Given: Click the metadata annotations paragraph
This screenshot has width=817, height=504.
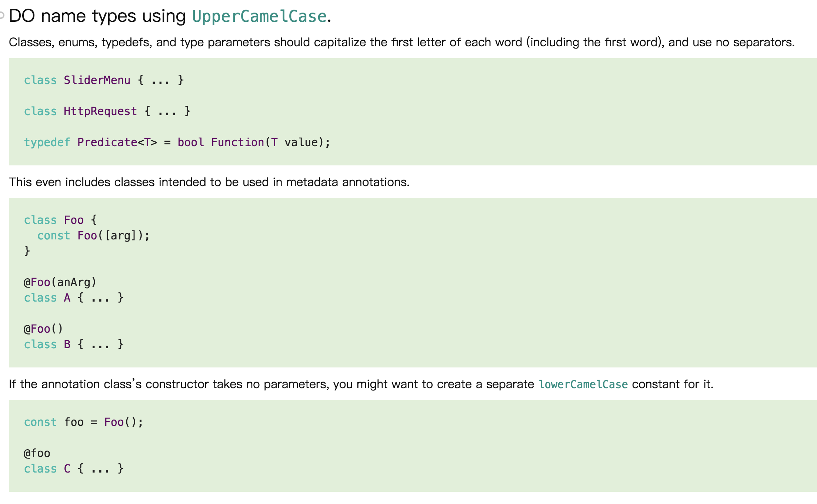Looking at the screenshot, I should (209, 182).
